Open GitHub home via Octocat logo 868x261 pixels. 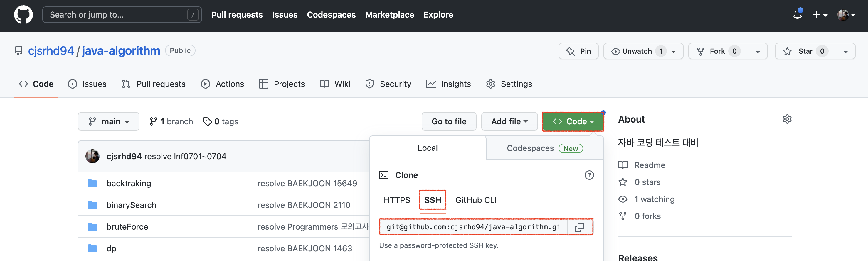tap(23, 14)
